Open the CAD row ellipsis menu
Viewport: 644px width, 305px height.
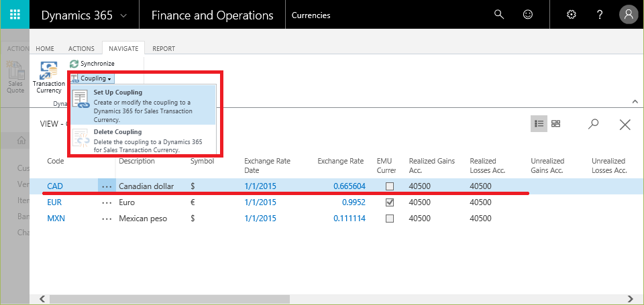(x=107, y=186)
